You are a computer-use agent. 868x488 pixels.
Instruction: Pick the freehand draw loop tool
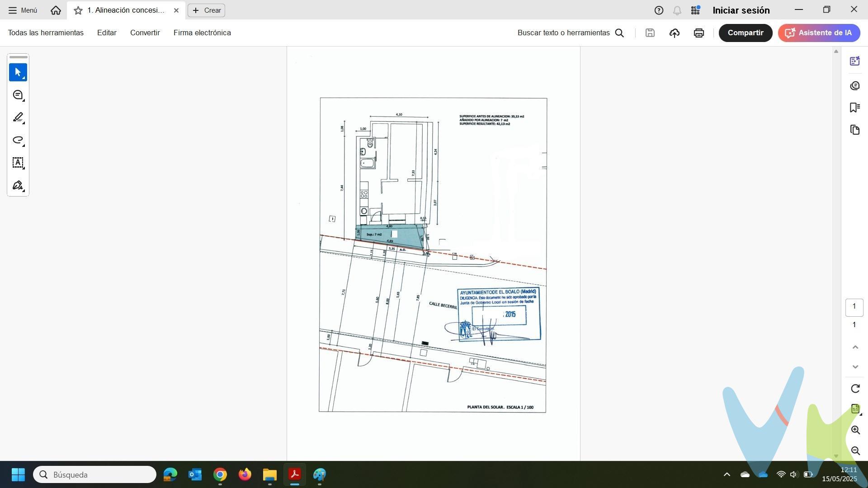[x=18, y=140]
